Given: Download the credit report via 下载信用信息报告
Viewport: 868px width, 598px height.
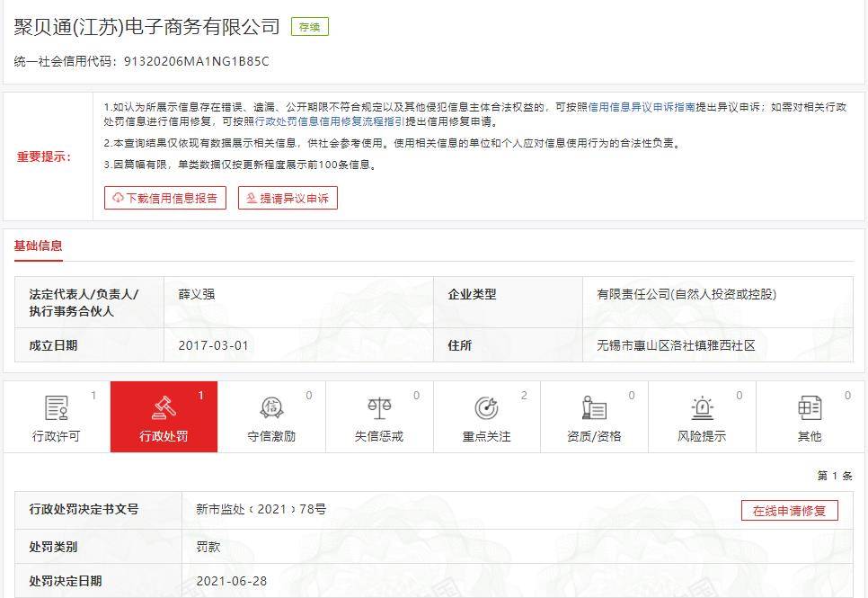Looking at the screenshot, I should (165, 199).
